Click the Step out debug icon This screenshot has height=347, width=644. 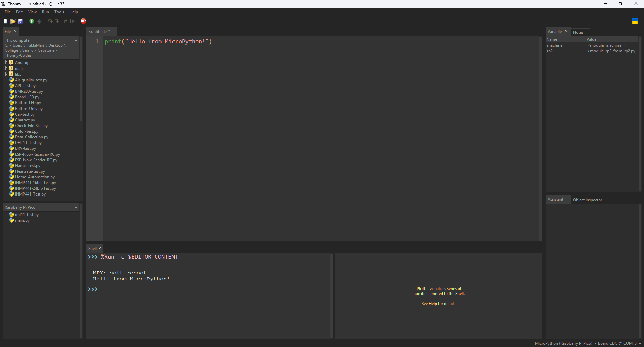point(65,21)
